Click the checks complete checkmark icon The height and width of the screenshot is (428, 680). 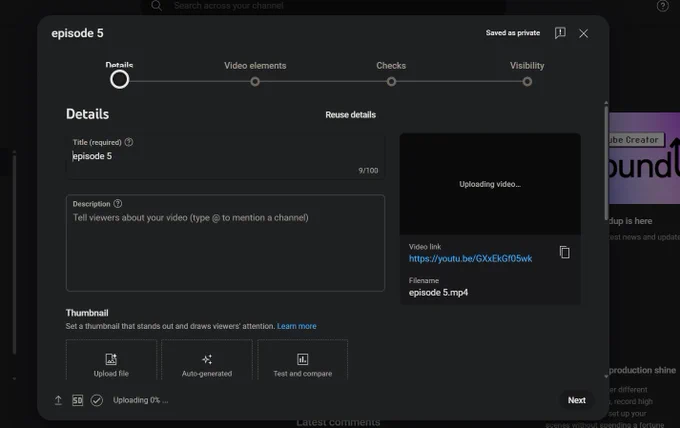pyautogui.click(x=97, y=400)
